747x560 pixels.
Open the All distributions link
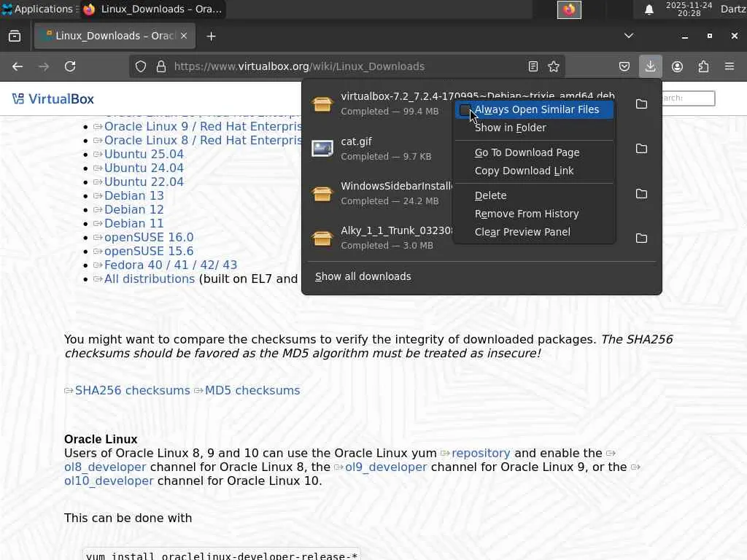click(150, 279)
